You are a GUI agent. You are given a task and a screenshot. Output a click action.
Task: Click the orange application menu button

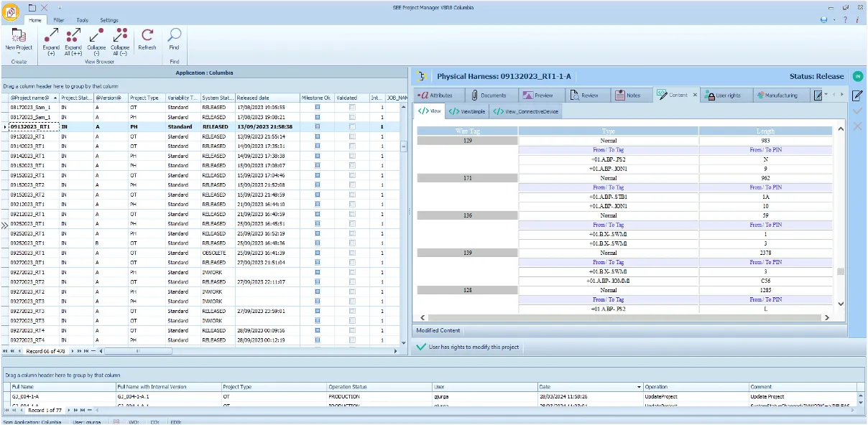click(x=11, y=11)
